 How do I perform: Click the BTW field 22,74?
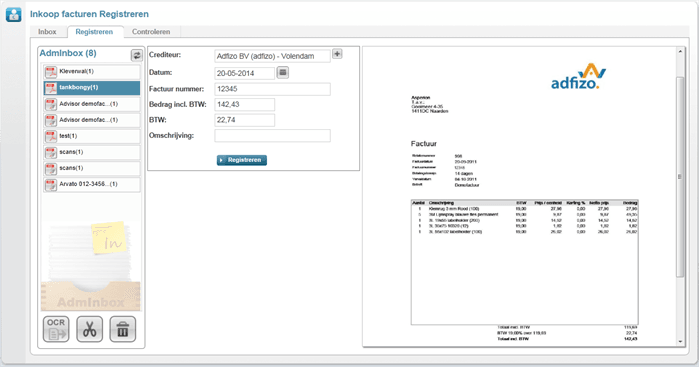pos(245,120)
